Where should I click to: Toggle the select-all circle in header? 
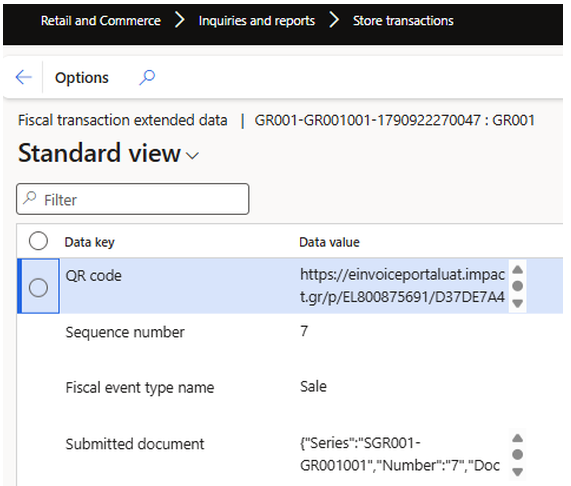[38, 241]
